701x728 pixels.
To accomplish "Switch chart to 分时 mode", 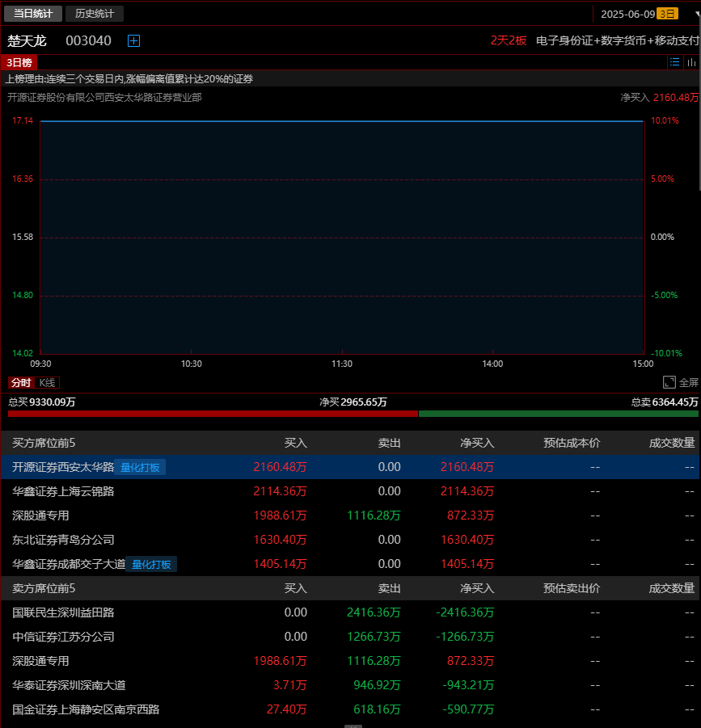I will pos(21,382).
